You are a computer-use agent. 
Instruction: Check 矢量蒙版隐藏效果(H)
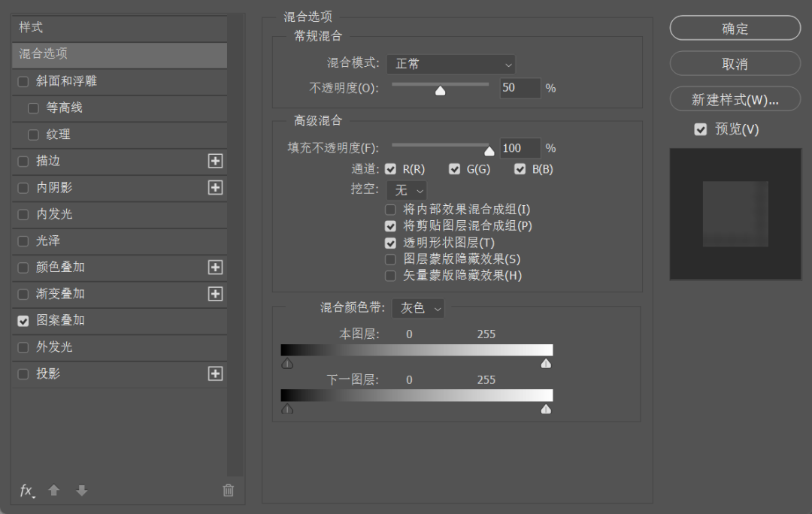coord(390,276)
